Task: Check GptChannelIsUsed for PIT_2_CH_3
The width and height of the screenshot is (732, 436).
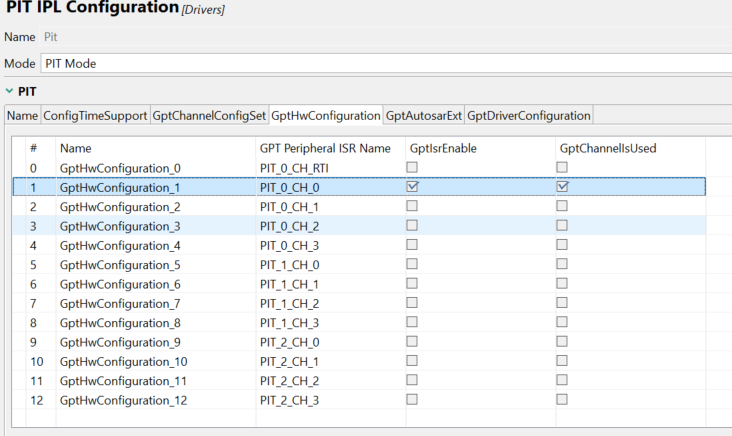Action: pos(562,400)
